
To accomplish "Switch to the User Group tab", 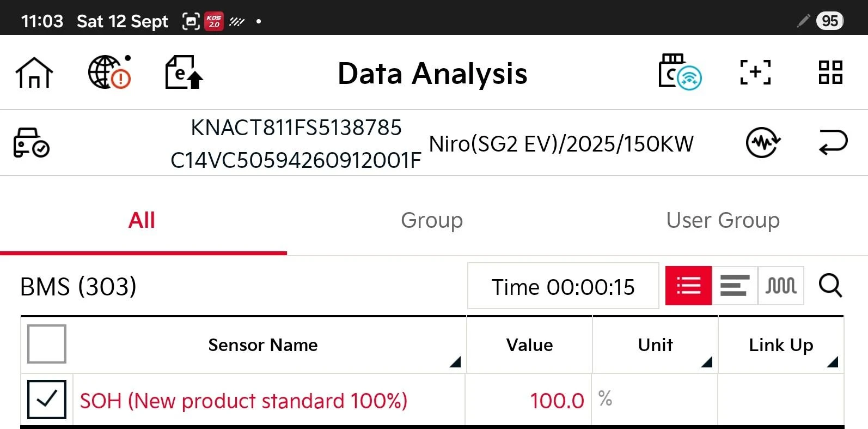I will pos(723,221).
